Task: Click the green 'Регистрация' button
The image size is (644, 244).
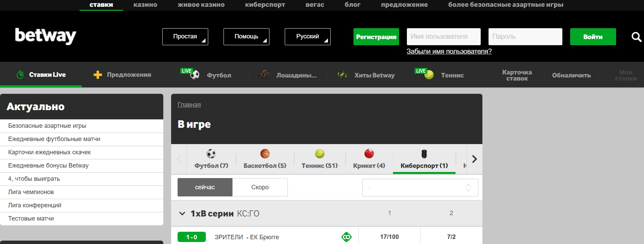Action: click(x=376, y=37)
